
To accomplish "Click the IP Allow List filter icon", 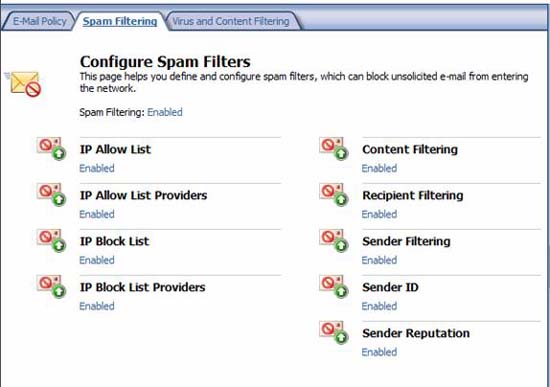I will [52, 148].
